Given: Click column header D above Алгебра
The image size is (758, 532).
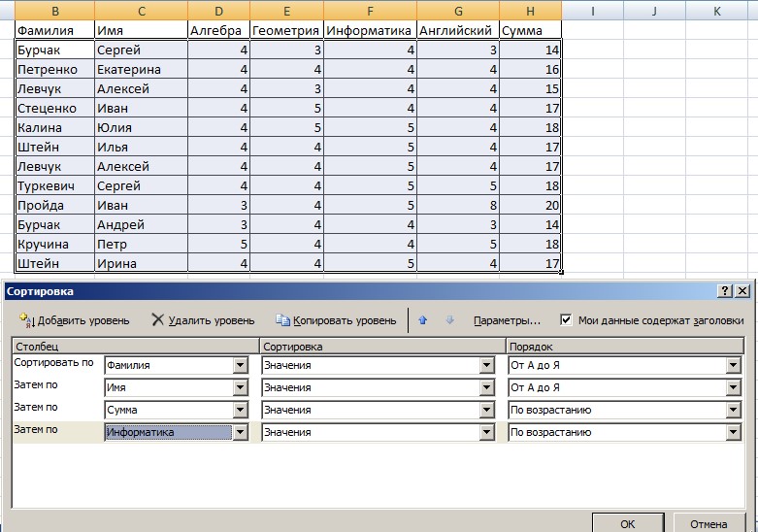Looking at the screenshot, I should point(217,11).
